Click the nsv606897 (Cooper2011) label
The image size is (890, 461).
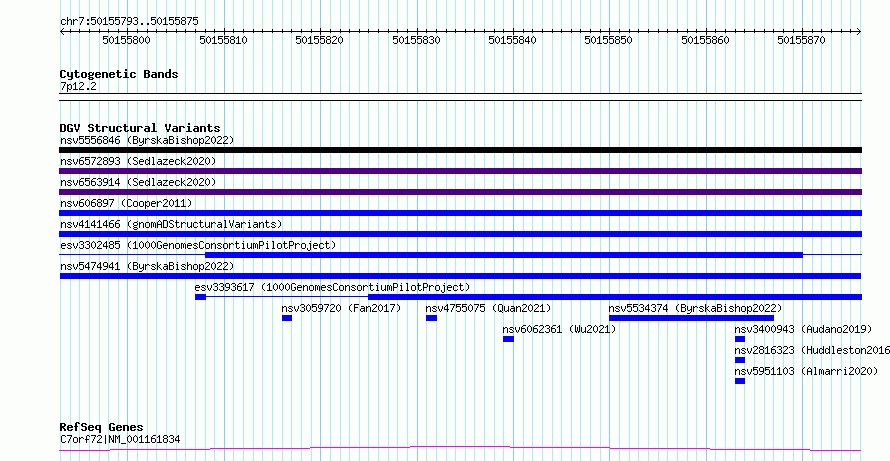tap(126, 203)
